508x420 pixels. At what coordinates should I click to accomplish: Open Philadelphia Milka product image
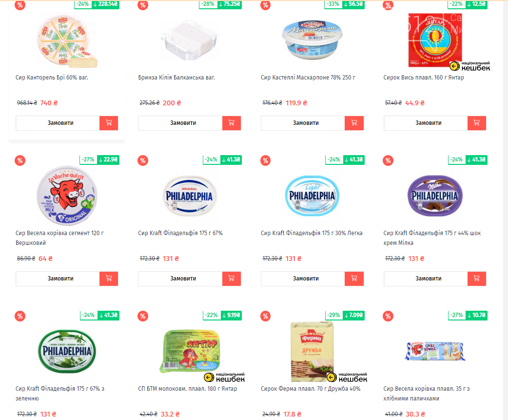click(x=435, y=196)
